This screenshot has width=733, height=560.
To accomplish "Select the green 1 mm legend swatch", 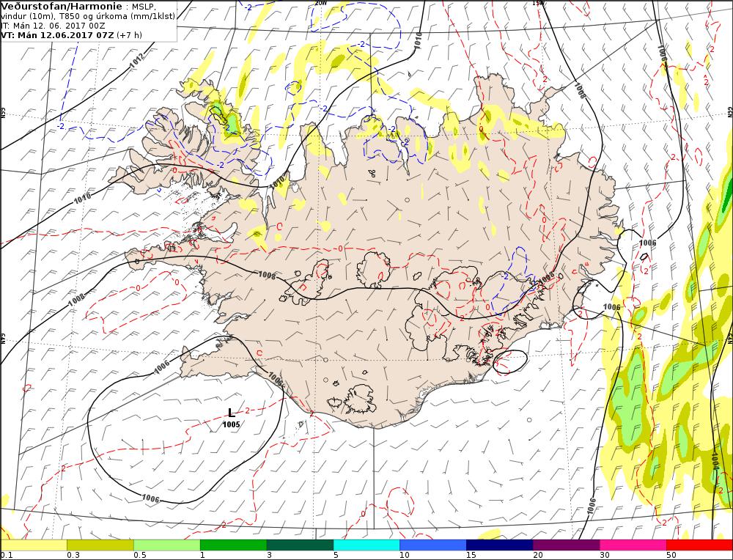I will 233,545.
